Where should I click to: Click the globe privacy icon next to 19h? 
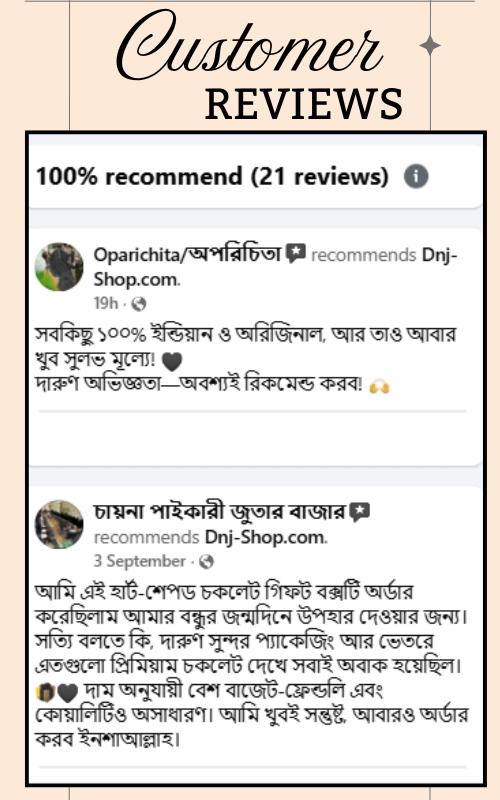(139, 304)
